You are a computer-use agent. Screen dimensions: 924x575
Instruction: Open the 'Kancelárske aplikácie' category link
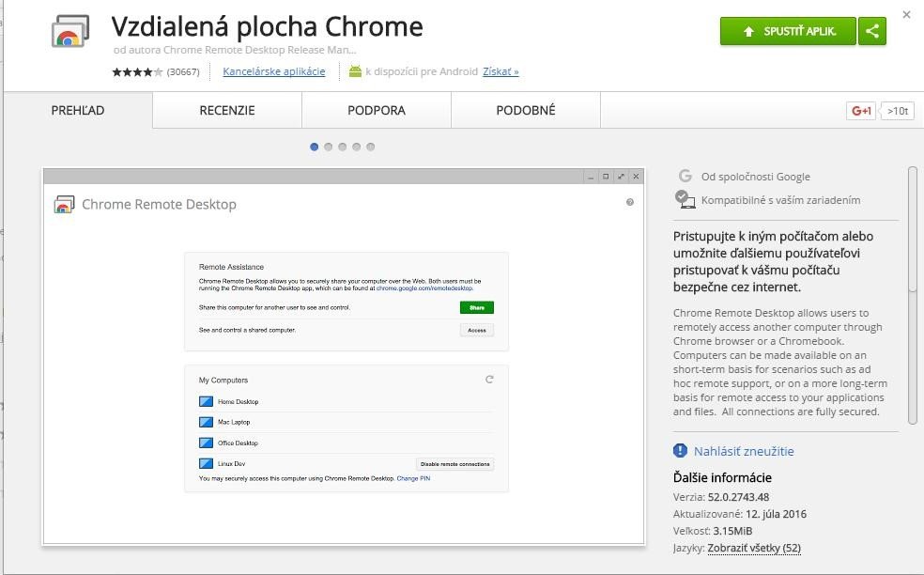click(x=274, y=71)
